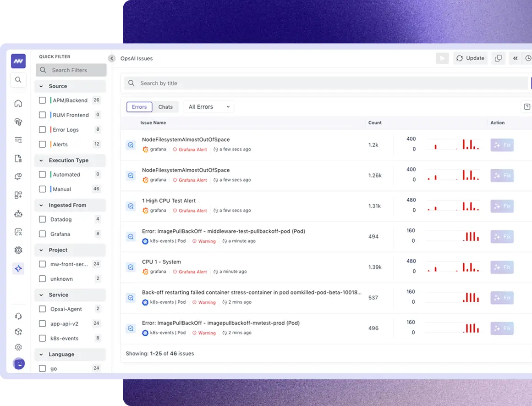Open the OpsAI sparkle icon in sidebar
The width and height of the screenshot is (532, 406).
(x=18, y=269)
